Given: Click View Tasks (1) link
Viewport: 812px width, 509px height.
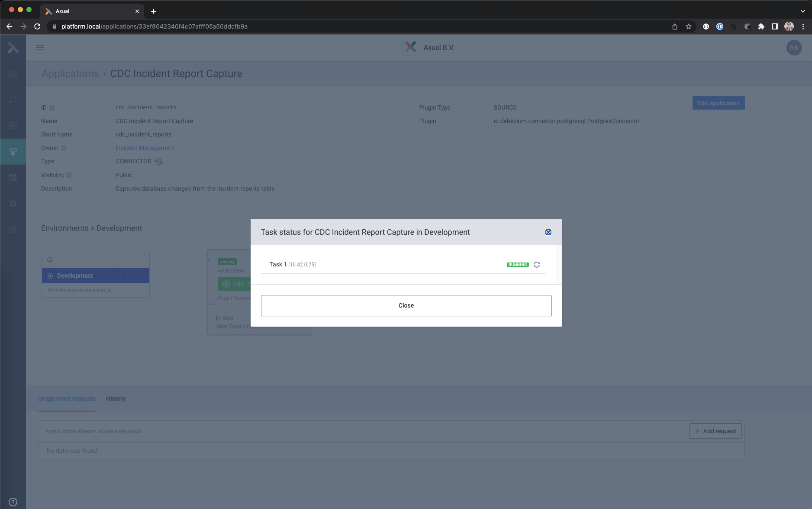Looking at the screenshot, I should coord(233,327).
